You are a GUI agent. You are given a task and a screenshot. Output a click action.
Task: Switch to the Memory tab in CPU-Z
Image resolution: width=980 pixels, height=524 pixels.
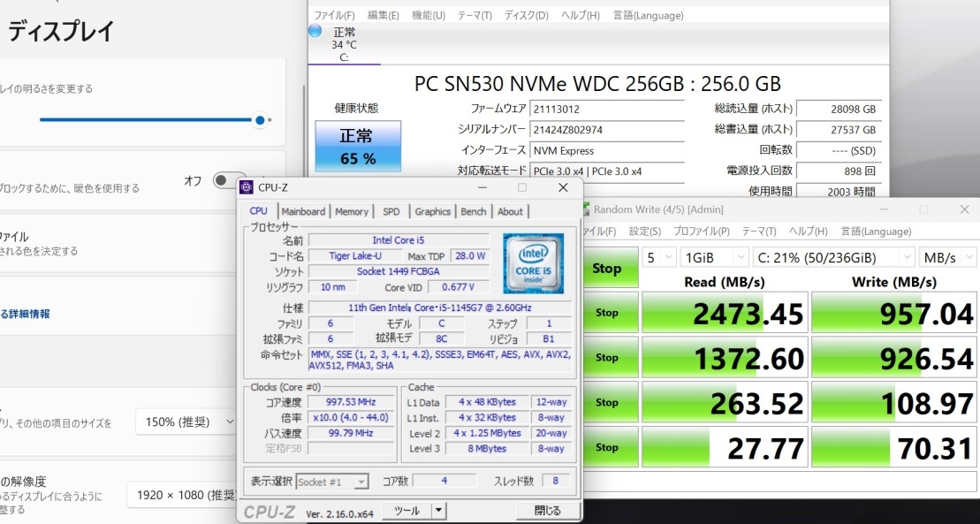[x=351, y=211]
